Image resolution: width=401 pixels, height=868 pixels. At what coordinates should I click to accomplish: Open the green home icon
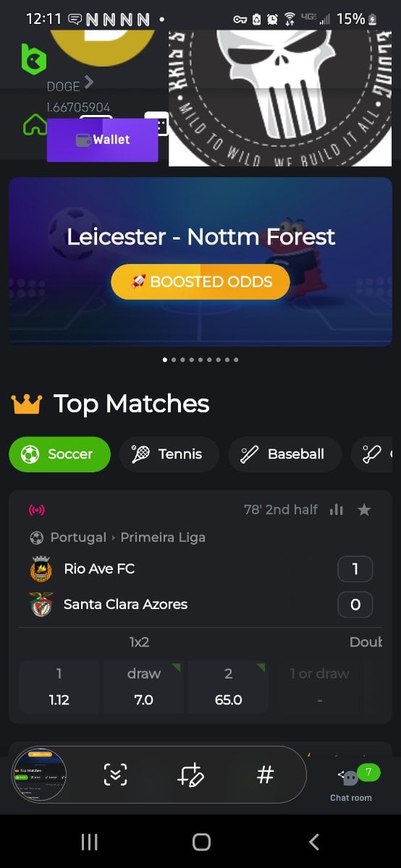pos(35,125)
